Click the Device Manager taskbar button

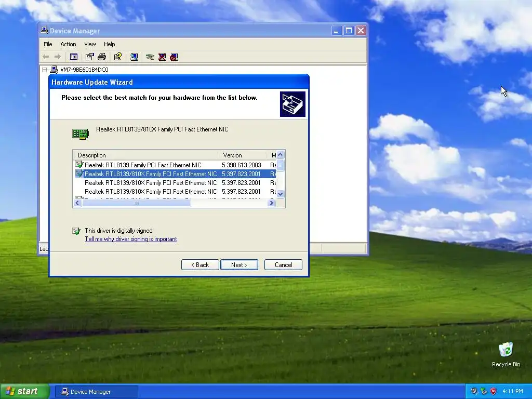pyautogui.click(x=96, y=392)
